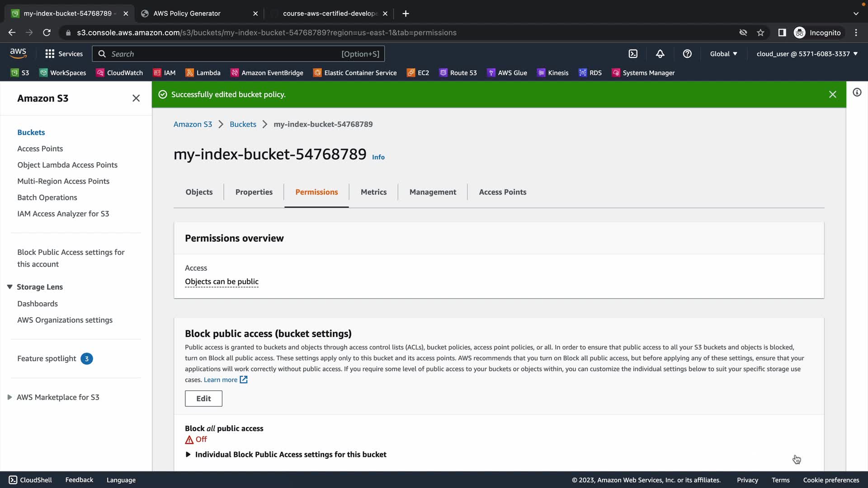Click the AWS logo home icon
The image size is (868, 488).
point(18,53)
